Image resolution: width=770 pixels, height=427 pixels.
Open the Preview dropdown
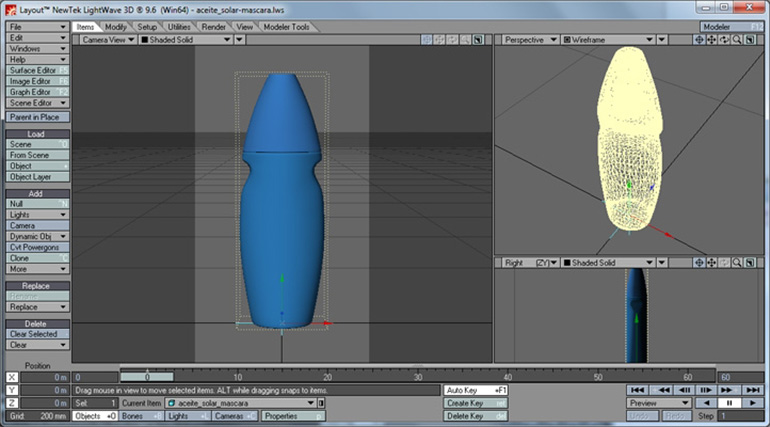tap(658, 403)
